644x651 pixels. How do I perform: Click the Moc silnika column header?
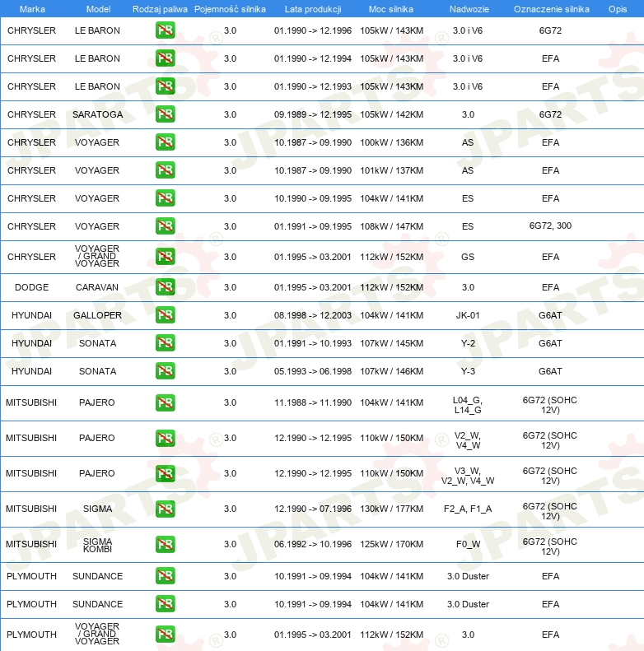tap(391, 9)
